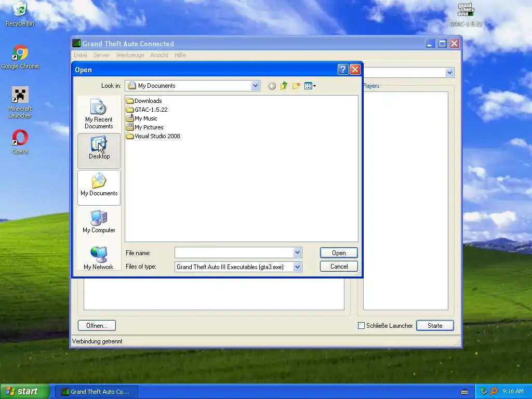
Task: Select the Minecraft Launcher desktop shortcut
Action: pyautogui.click(x=20, y=102)
